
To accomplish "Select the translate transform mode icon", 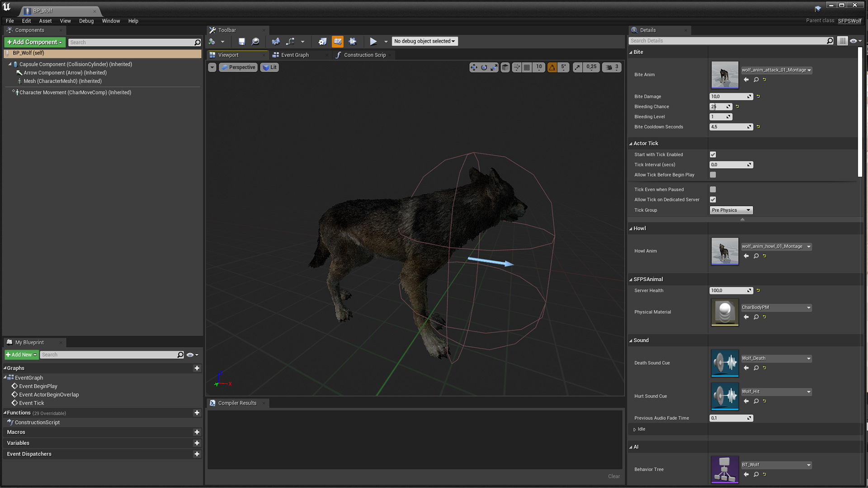I will click(x=473, y=67).
